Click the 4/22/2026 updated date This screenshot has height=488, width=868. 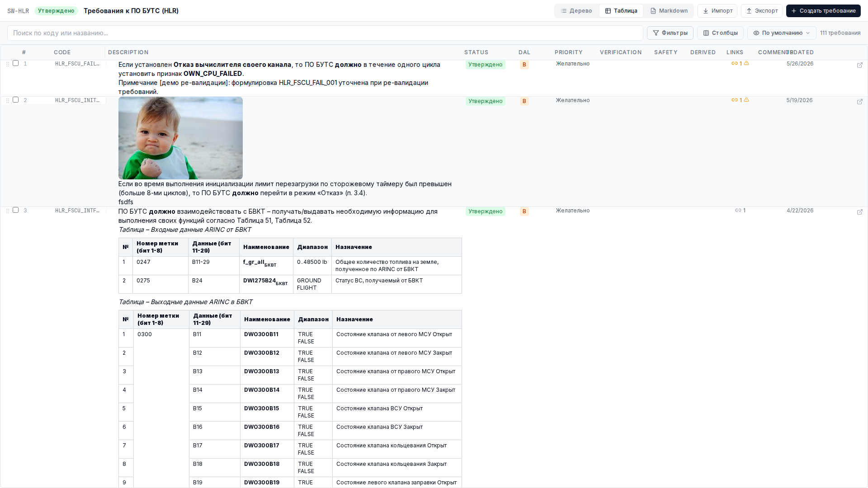tap(800, 211)
